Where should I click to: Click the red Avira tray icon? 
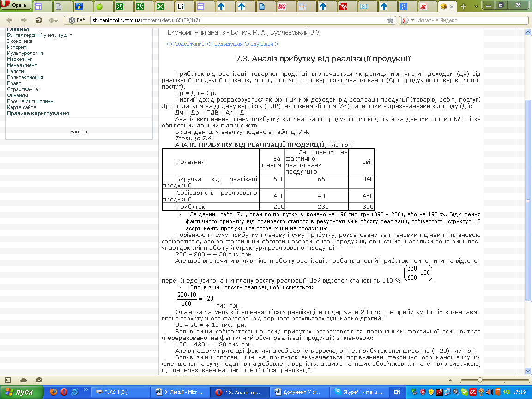pyautogui.click(x=472, y=392)
